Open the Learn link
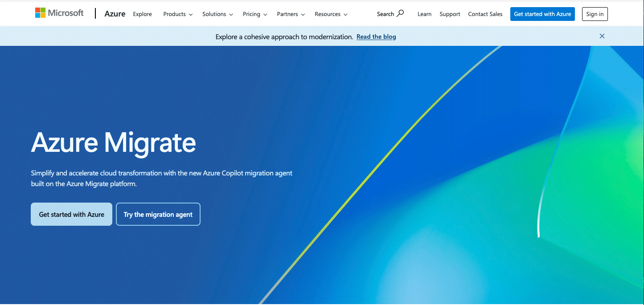Screen dimensions: 644x305 [x=424, y=14]
